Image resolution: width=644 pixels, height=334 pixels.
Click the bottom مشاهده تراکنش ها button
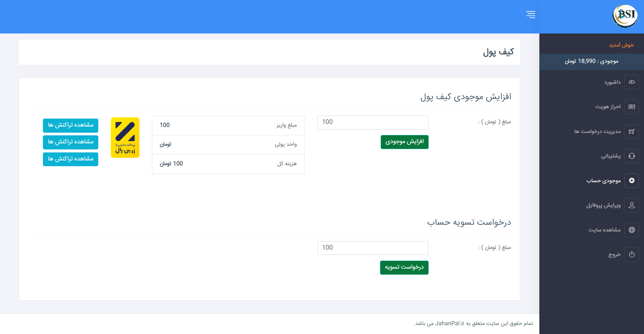click(70, 159)
